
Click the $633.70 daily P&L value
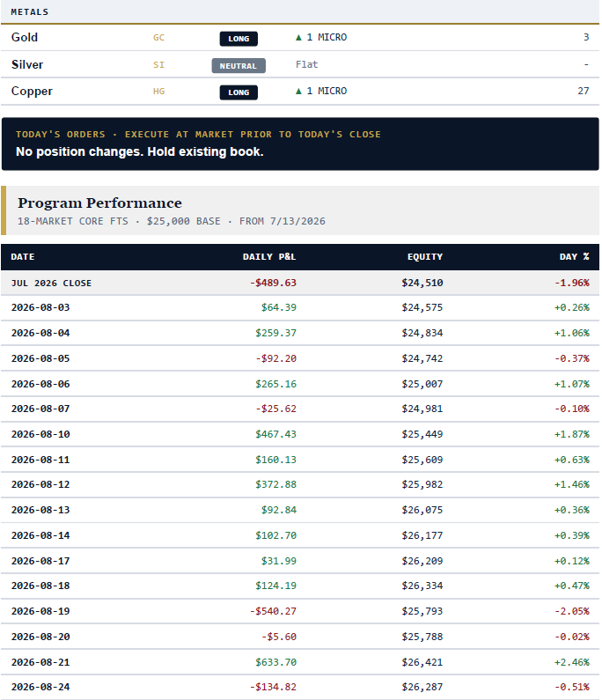[x=275, y=661]
